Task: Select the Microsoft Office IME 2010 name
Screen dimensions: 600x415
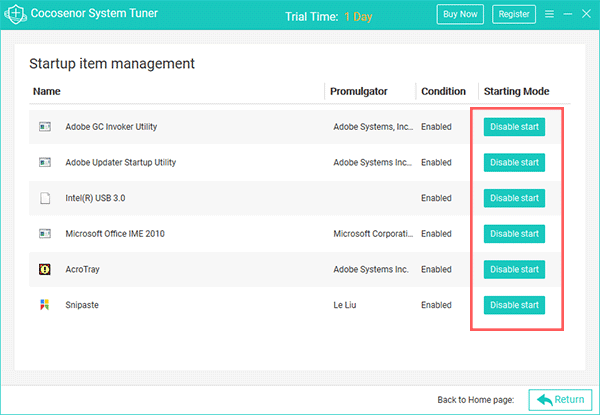Action: (115, 233)
